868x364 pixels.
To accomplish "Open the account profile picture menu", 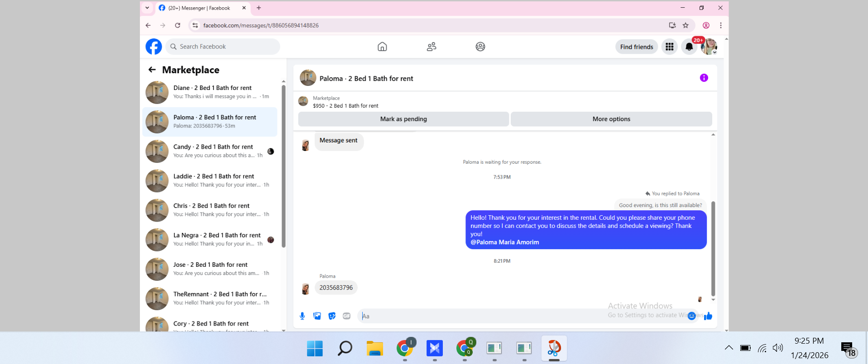I will click(709, 47).
